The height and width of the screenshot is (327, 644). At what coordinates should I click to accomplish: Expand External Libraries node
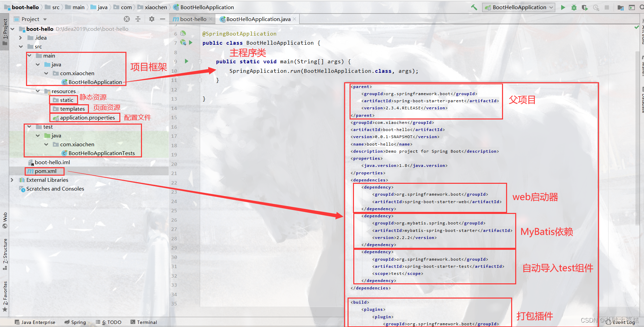(12, 180)
